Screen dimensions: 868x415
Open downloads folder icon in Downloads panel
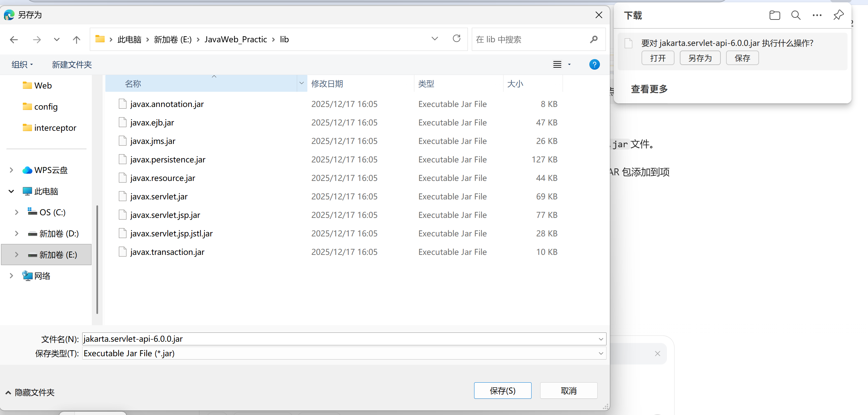(x=775, y=15)
